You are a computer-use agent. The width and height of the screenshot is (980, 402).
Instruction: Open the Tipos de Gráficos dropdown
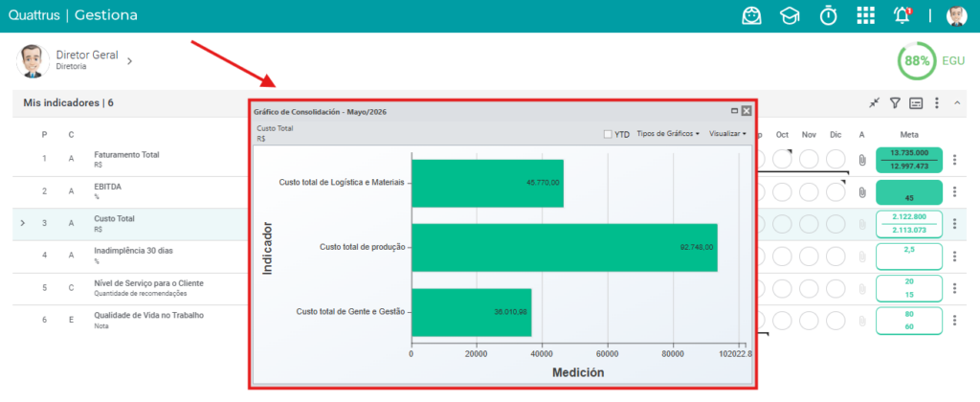(667, 134)
